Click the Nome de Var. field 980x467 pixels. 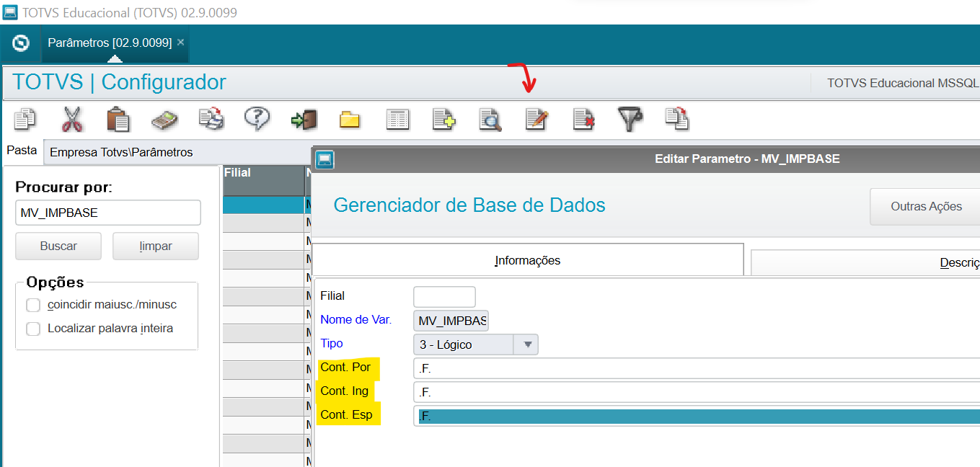[451, 320]
